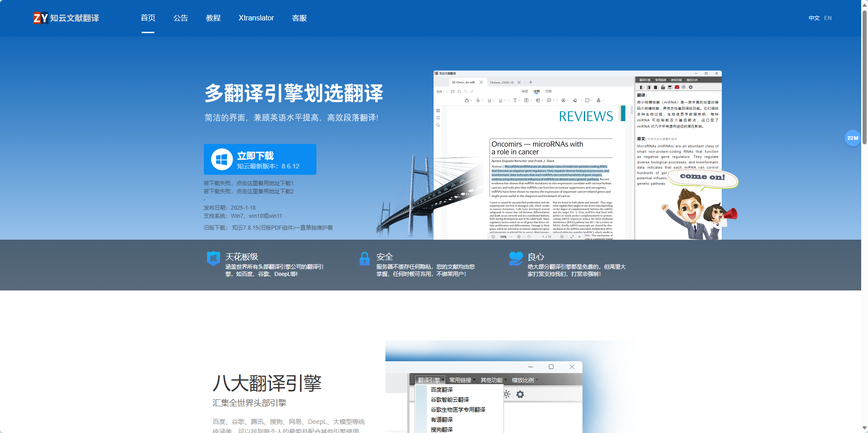868x433 pixels.
Task: Click the 发布日期: 2025-1-18 text
Action: 230,208
